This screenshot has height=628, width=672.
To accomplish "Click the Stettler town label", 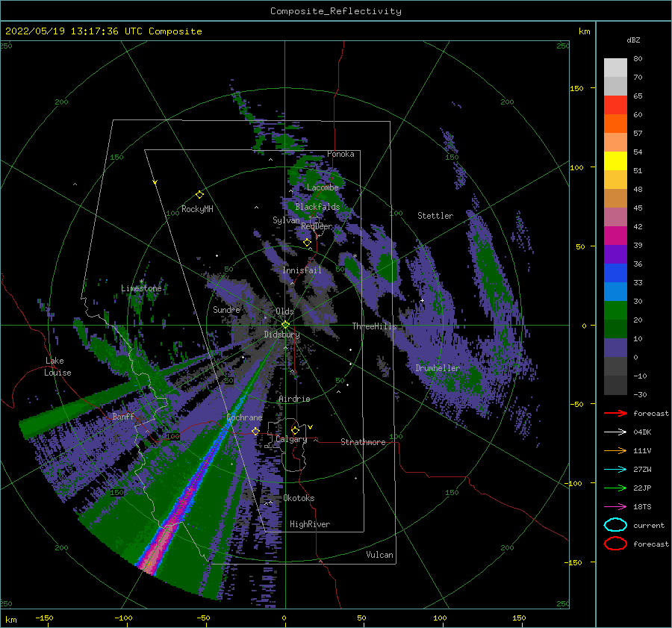I will click(x=435, y=216).
